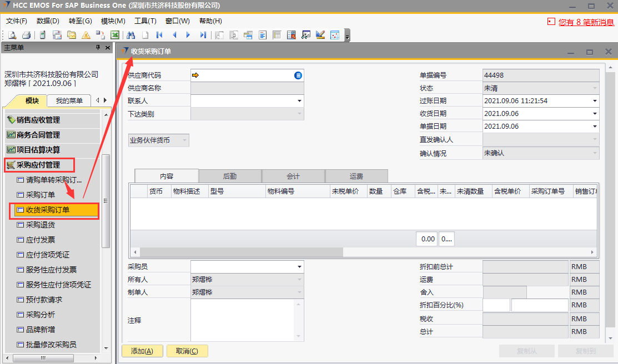Click the Excel export toolbar icon
Image resolution: width=618 pixels, height=364 pixels.
coord(115,35)
